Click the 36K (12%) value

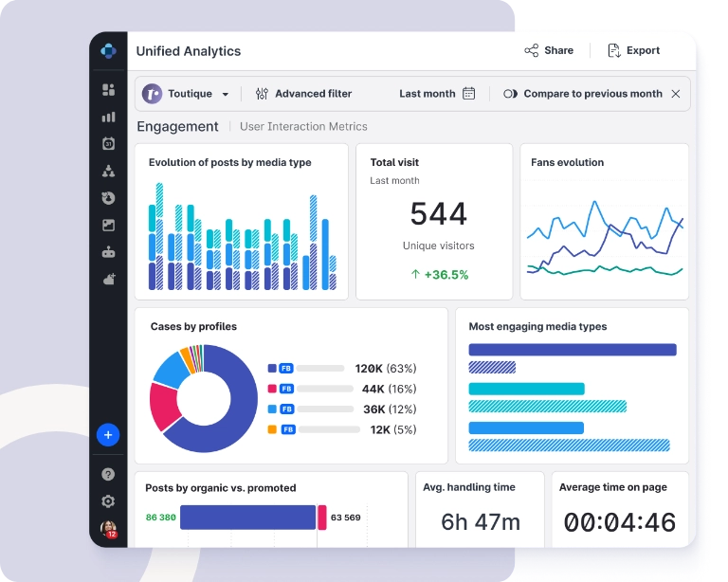[x=390, y=409]
